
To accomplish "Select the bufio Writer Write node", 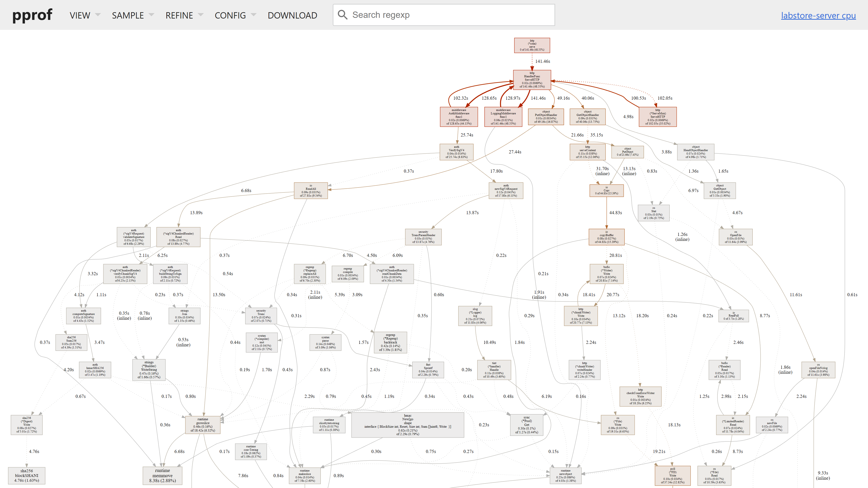I will pos(606,273).
